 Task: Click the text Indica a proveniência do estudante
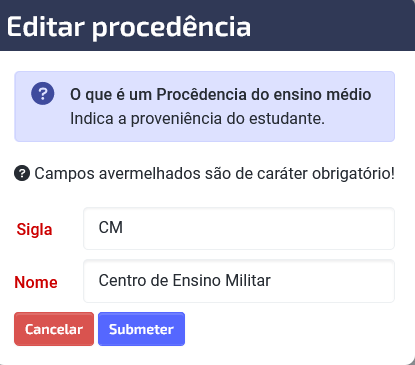pyautogui.click(x=197, y=119)
